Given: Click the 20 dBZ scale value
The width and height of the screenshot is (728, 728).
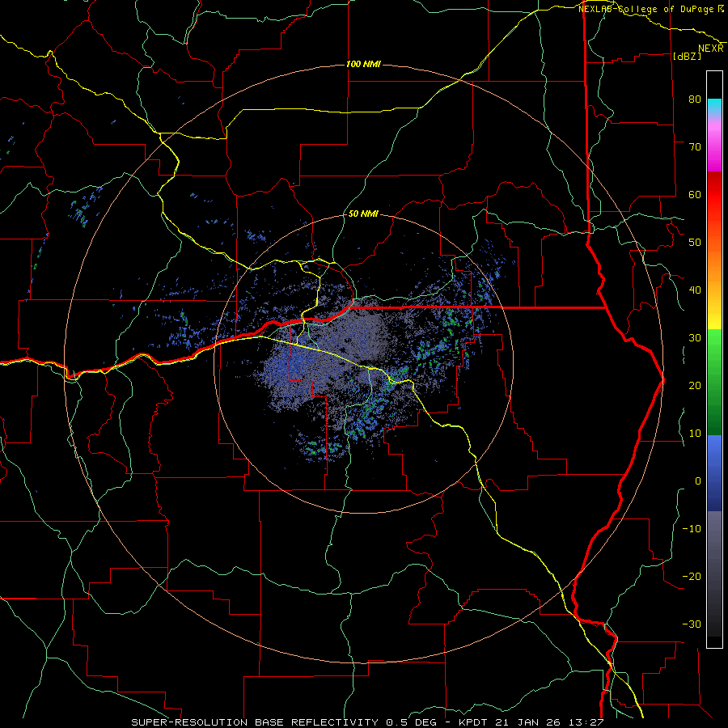Looking at the screenshot, I should (x=695, y=386).
